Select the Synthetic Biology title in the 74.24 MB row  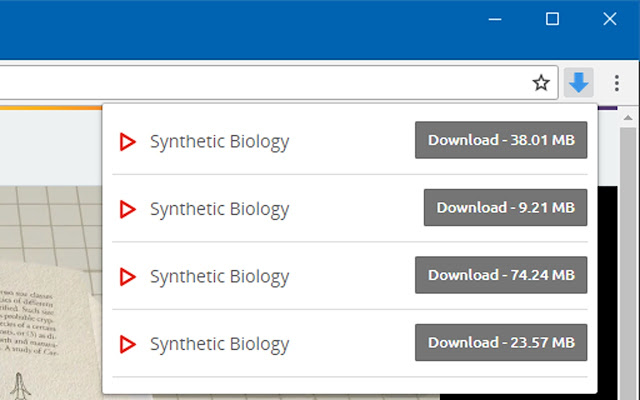(x=219, y=276)
